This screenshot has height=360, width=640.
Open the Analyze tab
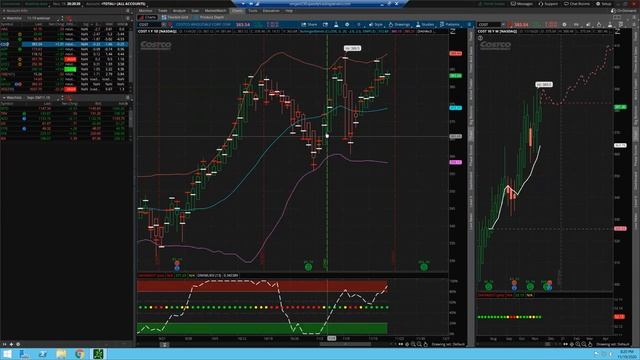point(179,11)
